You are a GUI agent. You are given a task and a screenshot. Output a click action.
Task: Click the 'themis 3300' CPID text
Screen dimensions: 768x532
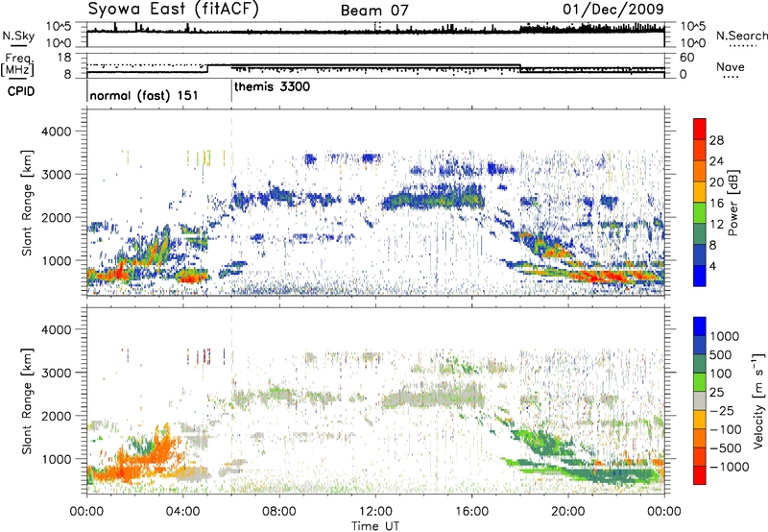pyautogui.click(x=272, y=87)
